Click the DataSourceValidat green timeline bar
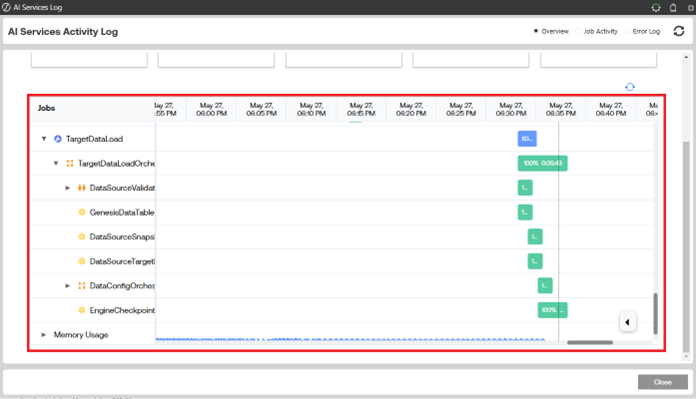696x399 pixels. click(525, 188)
